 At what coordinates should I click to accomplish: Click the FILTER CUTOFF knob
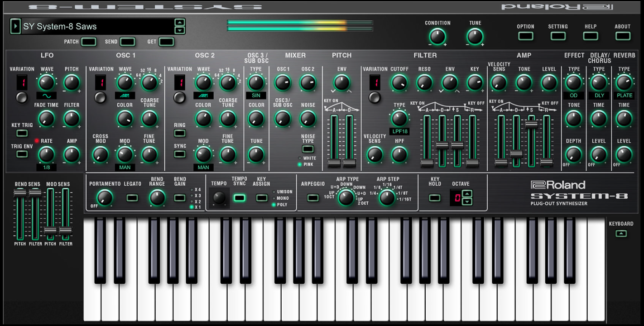click(399, 83)
